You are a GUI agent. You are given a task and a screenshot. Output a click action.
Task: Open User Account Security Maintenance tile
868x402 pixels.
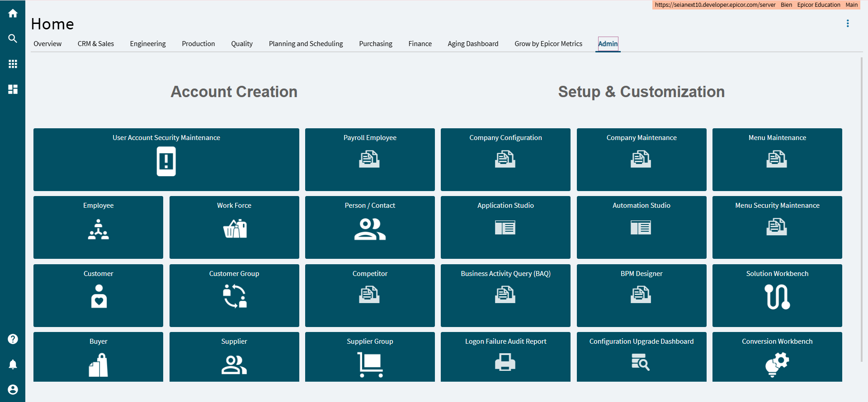(x=166, y=159)
